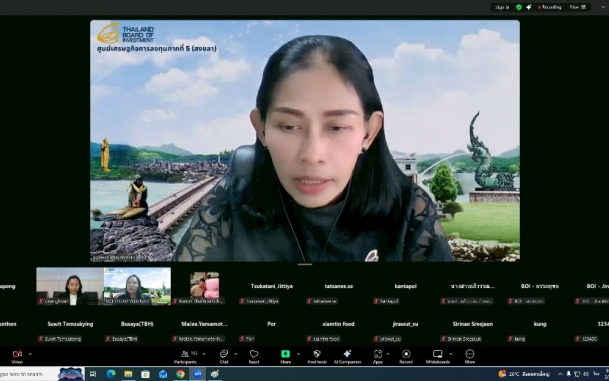Click the red Recording indicator
Viewport: 609px width, 381px height.
click(550, 7)
